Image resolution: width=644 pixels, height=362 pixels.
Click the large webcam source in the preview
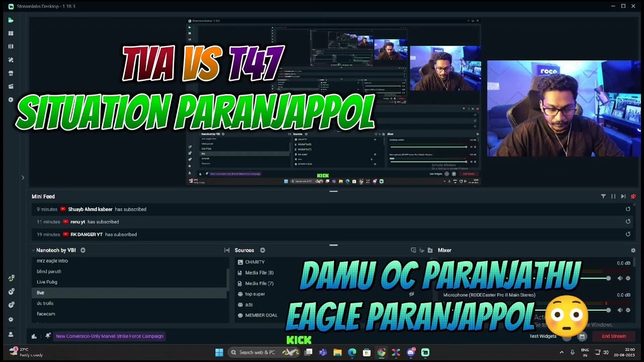point(563,109)
